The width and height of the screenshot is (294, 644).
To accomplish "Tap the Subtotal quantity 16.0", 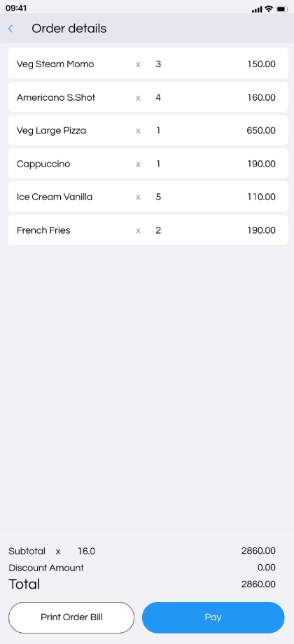I will 86,551.
